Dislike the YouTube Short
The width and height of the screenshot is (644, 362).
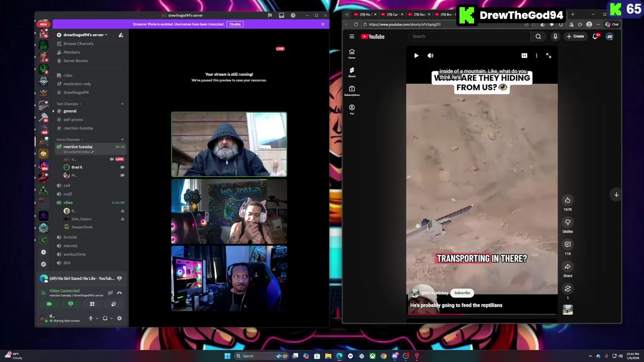[x=568, y=222]
